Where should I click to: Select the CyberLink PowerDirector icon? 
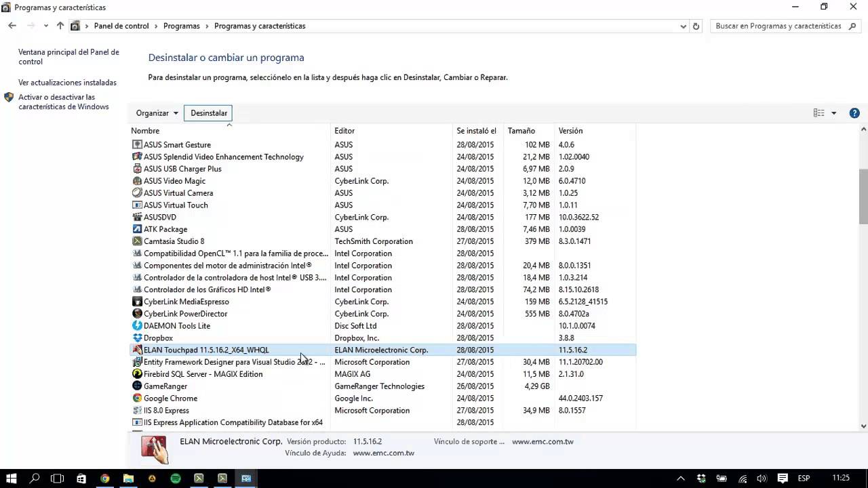tap(137, 314)
